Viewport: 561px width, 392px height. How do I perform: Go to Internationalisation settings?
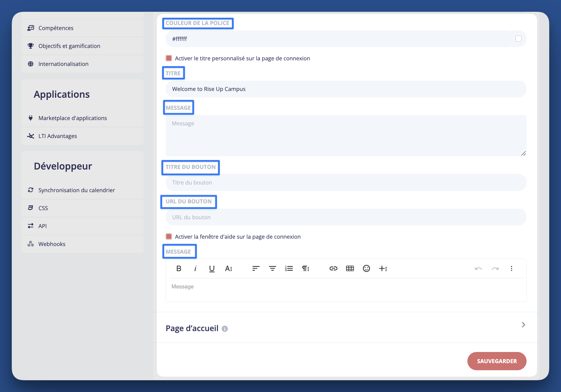[x=82, y=64]
